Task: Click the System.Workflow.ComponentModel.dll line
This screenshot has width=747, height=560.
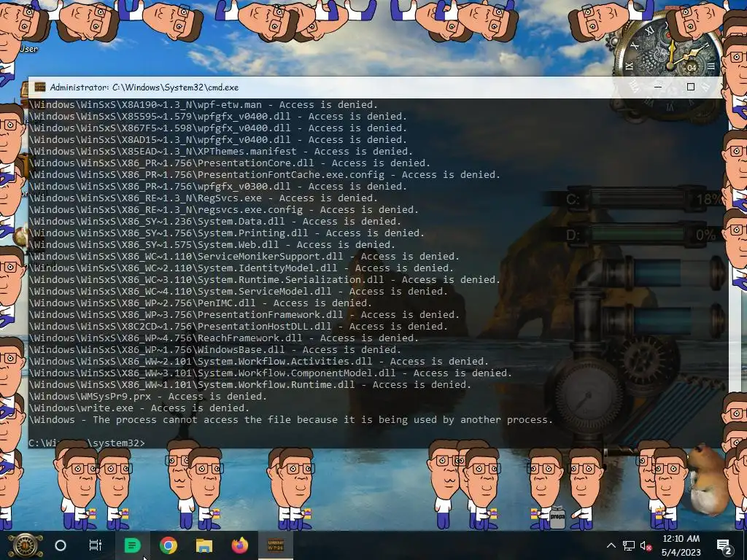Action: pos(271,373)
